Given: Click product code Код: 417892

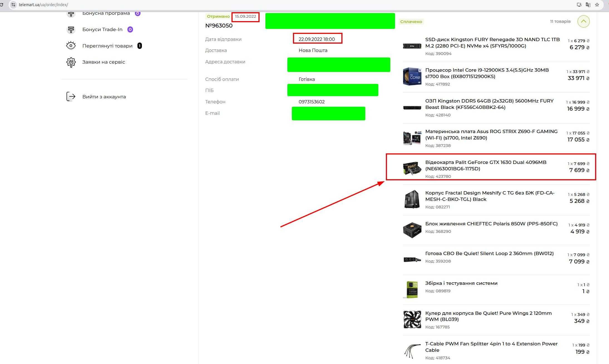Looking at the screenshot, I should [x=438, y=84].
